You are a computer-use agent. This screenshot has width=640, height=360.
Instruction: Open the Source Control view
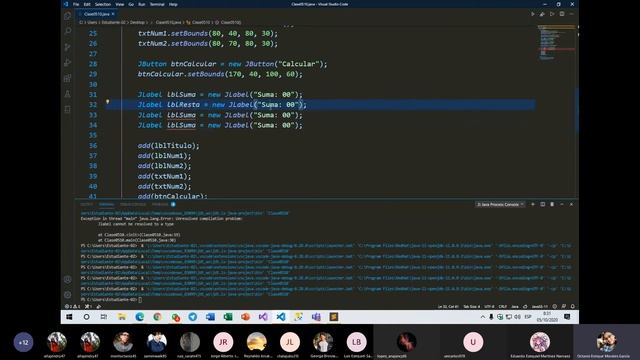[68, 47]
